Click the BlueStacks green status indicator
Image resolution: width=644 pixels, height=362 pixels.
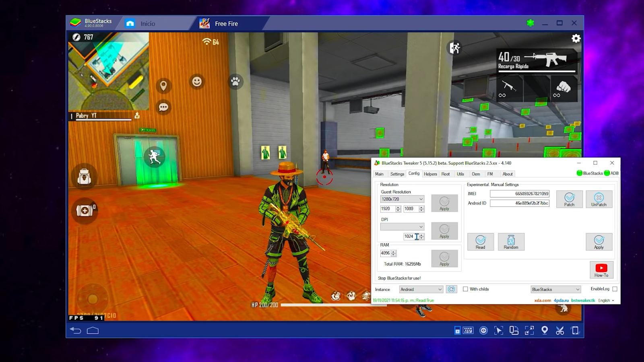point(580,173)
